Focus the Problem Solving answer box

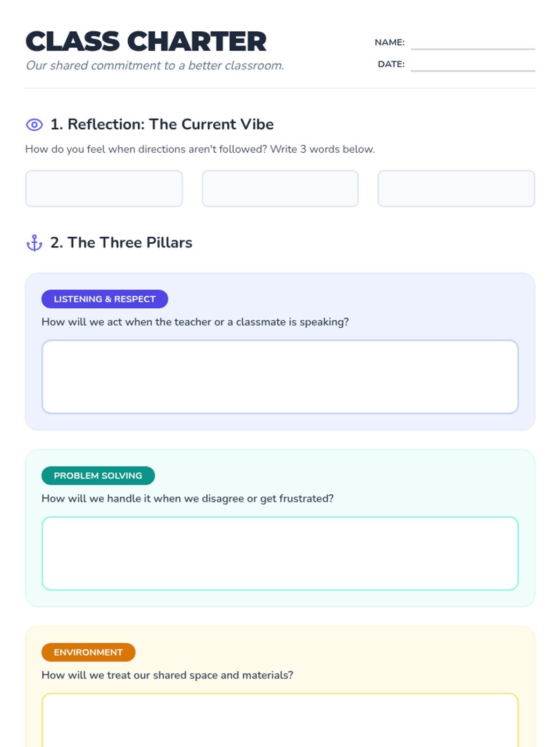(x=280, y=553)
